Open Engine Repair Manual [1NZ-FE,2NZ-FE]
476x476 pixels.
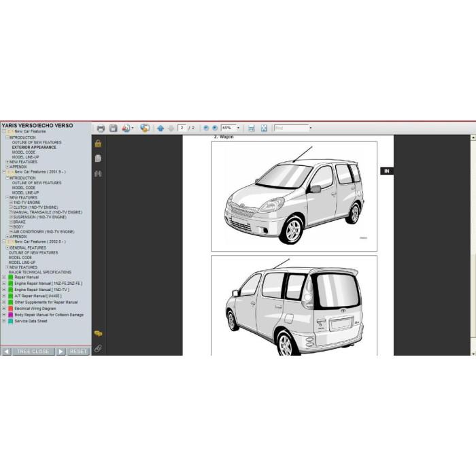[x=48, y=284]
